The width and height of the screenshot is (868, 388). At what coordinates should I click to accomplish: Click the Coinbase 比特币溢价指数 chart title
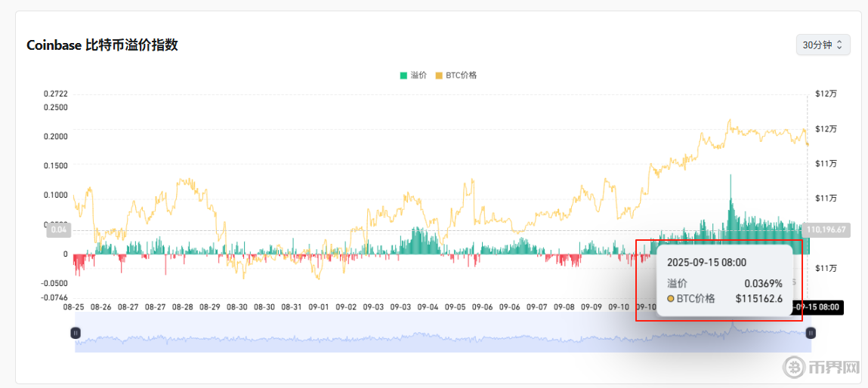[x=102, y=45]
